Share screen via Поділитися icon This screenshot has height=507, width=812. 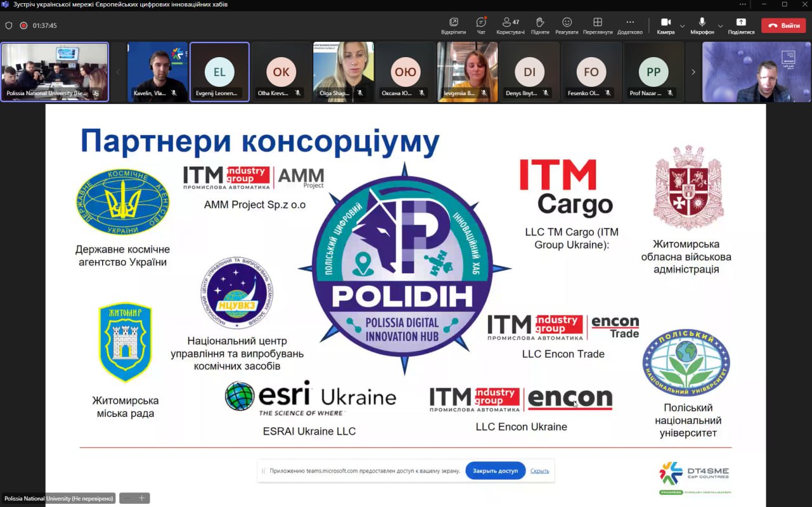(741, 24)
